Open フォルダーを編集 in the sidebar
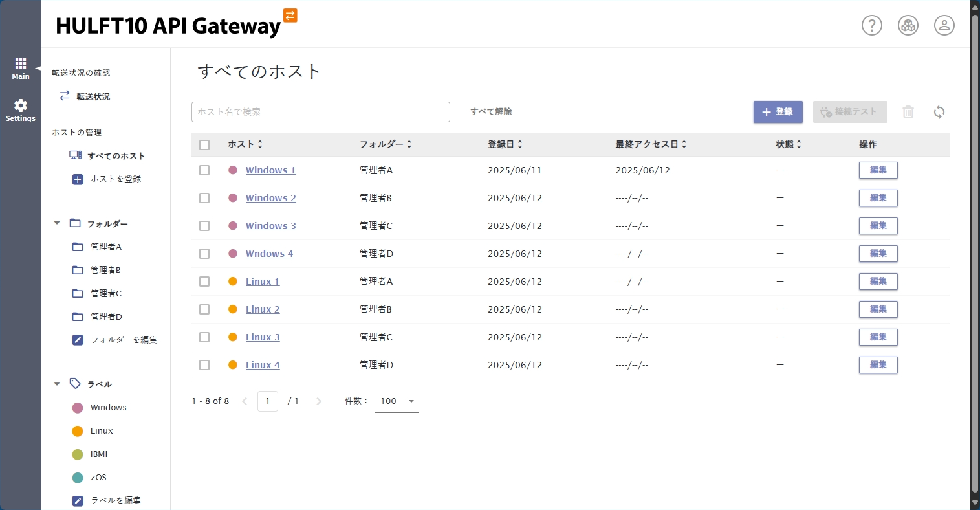Viewport: 980px width, 510px height. click(x=124, y=340)
